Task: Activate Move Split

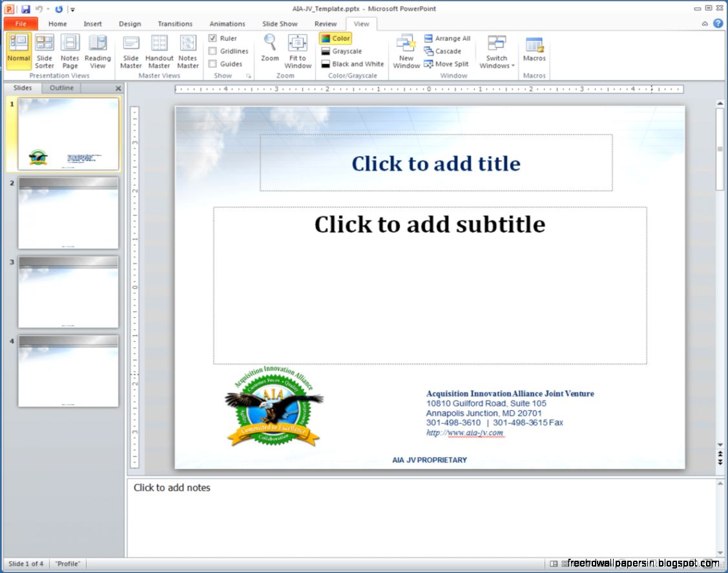Action: [x=446, y=64]
